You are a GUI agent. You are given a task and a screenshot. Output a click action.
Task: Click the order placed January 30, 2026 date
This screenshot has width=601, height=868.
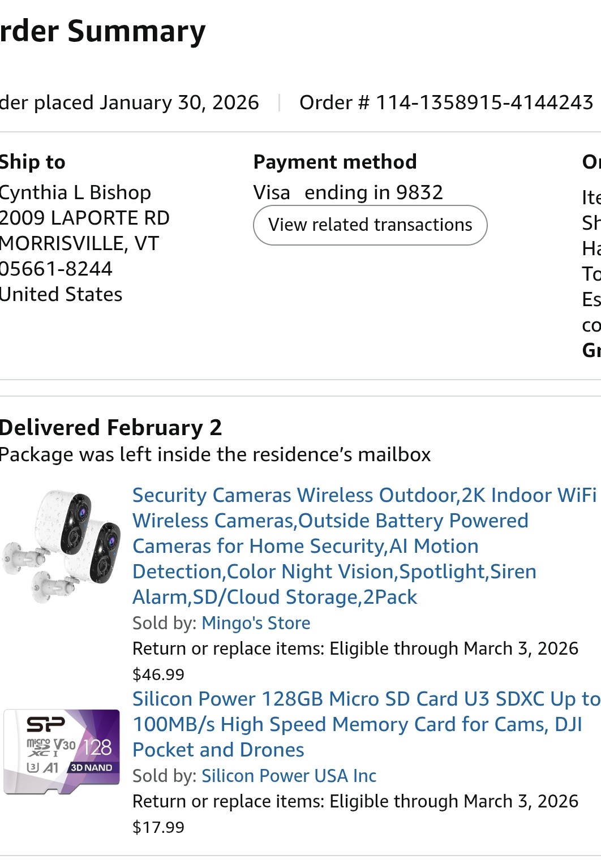[x=129, y=102]
